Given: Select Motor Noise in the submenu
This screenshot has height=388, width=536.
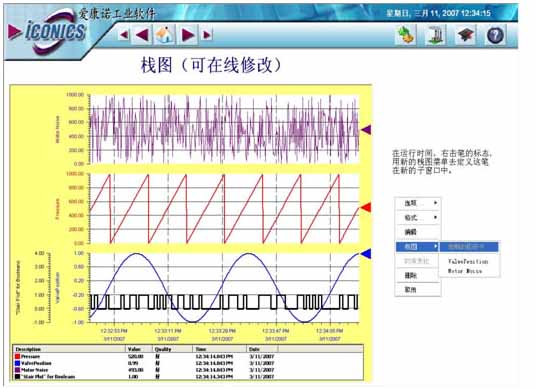Looking at the screenshot, I should (465, 271).
